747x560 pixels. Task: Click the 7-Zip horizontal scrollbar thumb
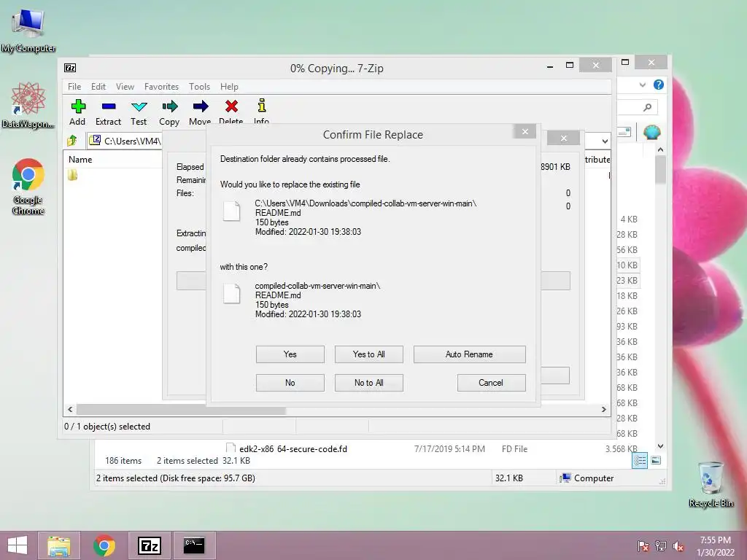coord(181,410)
